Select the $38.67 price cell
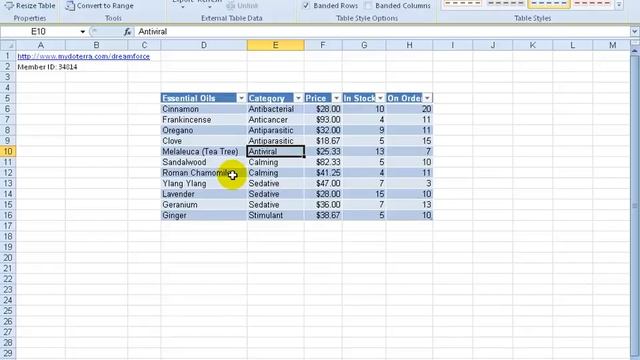 click(x=323, y=215)
